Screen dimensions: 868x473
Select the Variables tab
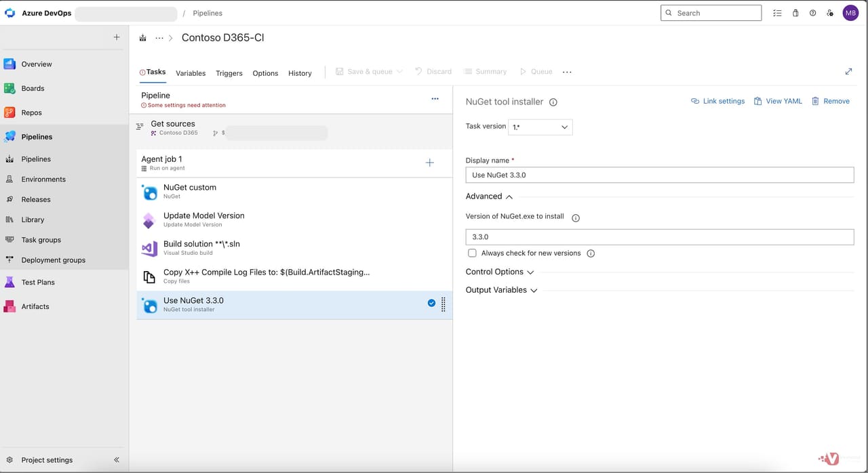(191, 73)
